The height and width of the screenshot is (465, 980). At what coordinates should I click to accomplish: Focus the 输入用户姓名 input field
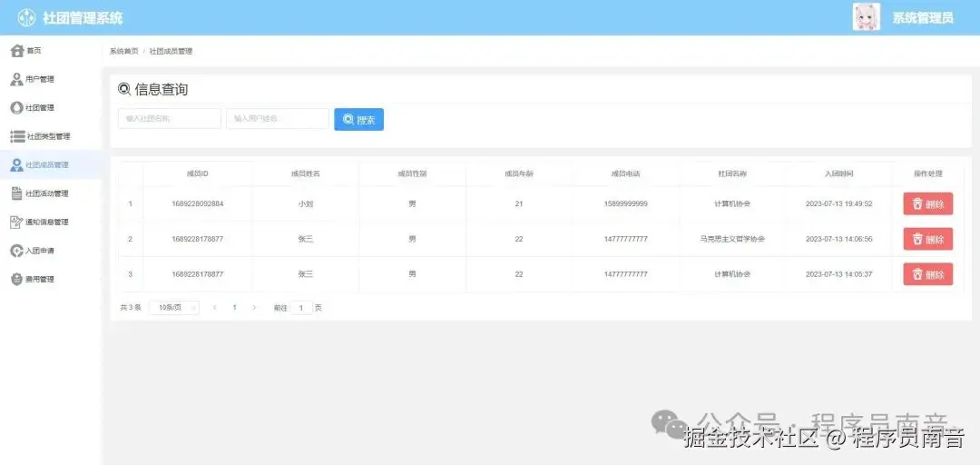tap(278, 118)
